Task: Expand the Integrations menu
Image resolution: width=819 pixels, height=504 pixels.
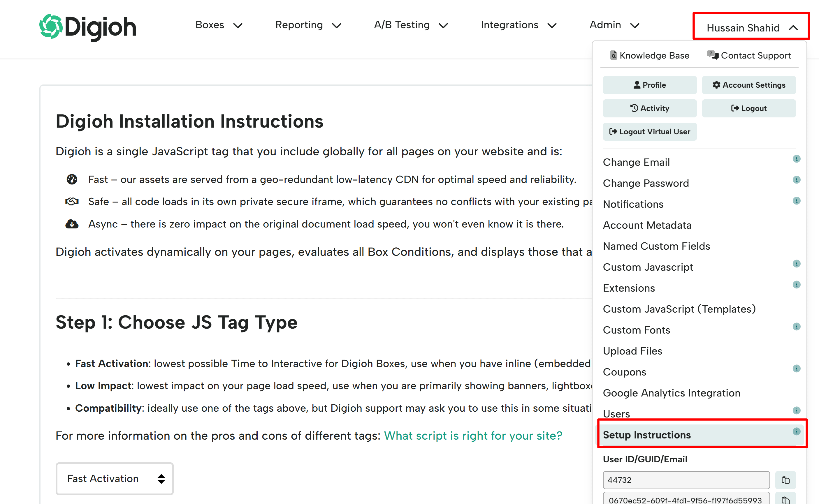Action: [519, 25]
